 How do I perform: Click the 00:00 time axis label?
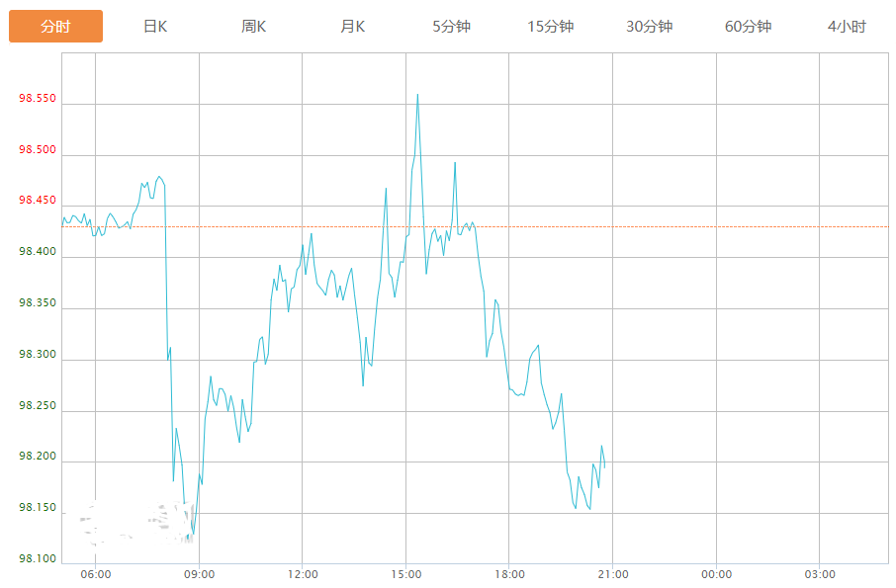pos(716,574)
